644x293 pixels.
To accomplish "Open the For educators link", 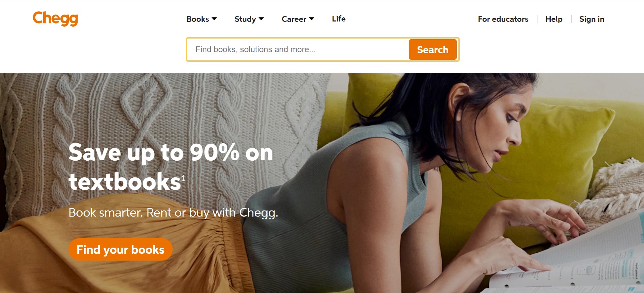I will [503, 19].
